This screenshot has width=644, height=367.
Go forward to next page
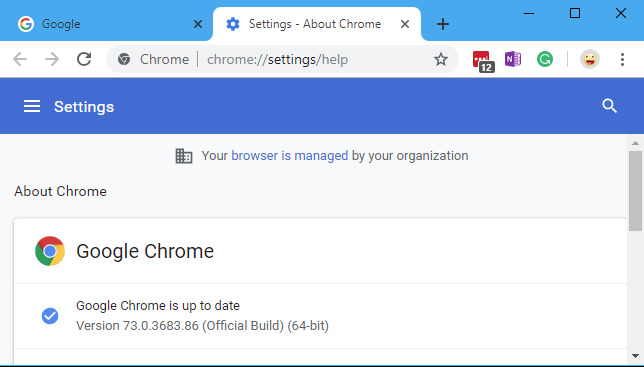pos(52,60)
